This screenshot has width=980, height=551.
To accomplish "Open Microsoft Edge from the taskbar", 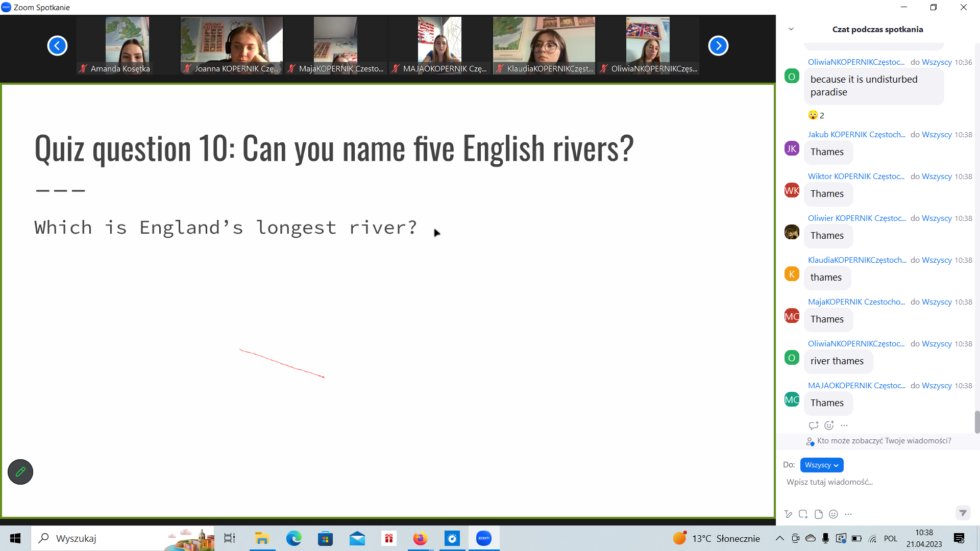I will (x=293, y=538).
